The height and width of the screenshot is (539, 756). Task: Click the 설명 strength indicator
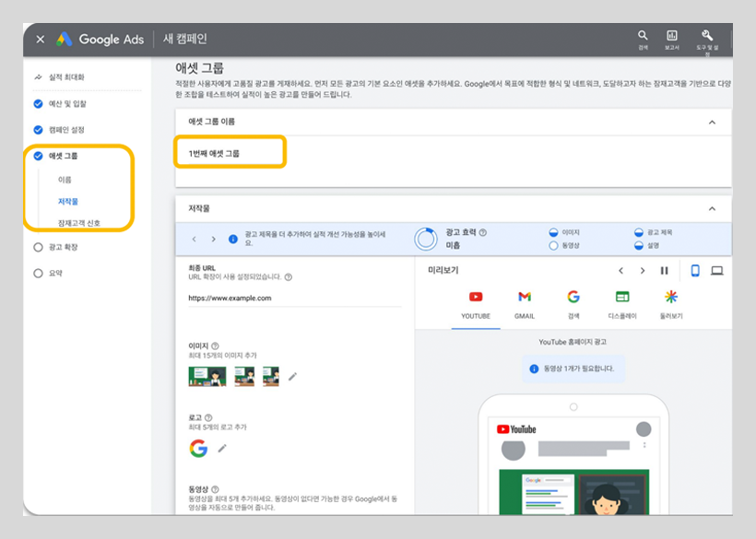646,246
